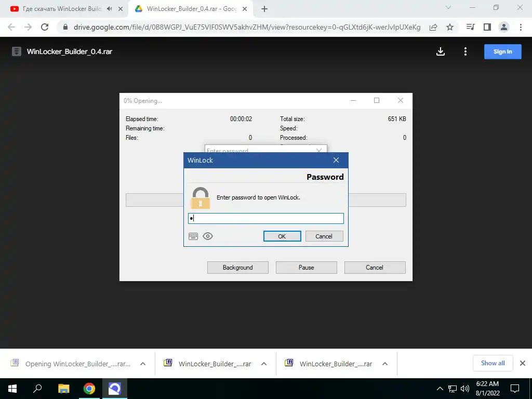Open the Windows Start menu
This screenshot has width=532, height=399.
[x=12, y=389]
